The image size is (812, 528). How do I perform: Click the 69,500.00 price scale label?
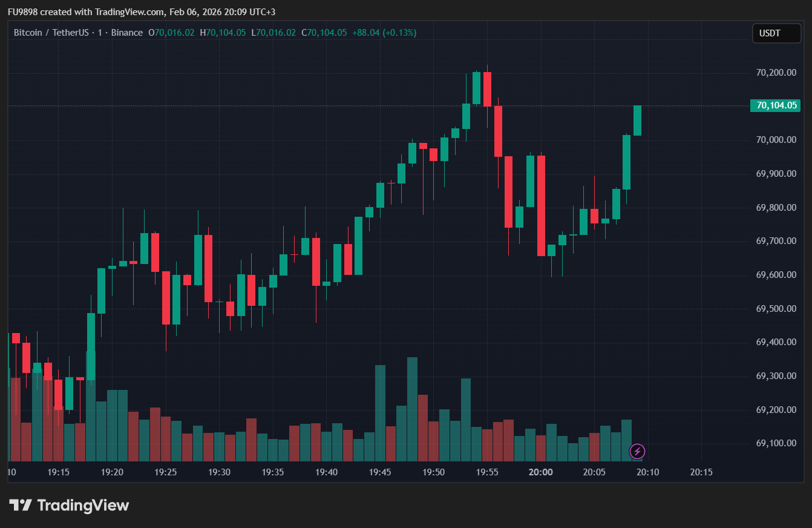pos(776,309)
